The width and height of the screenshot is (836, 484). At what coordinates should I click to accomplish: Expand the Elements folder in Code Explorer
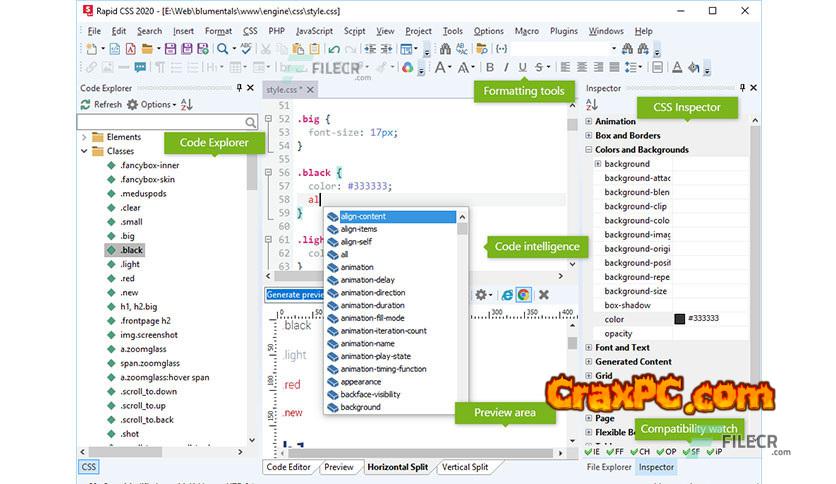tap(84, 137)
